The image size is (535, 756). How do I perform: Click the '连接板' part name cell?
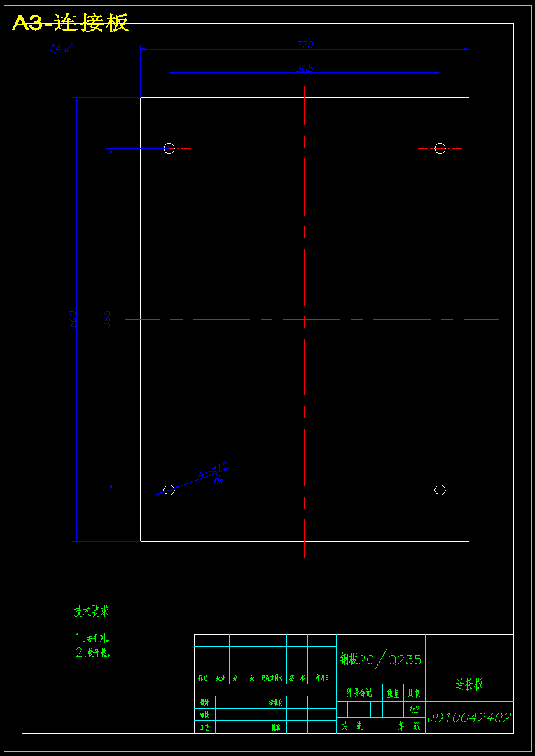[x=469, y=684]
